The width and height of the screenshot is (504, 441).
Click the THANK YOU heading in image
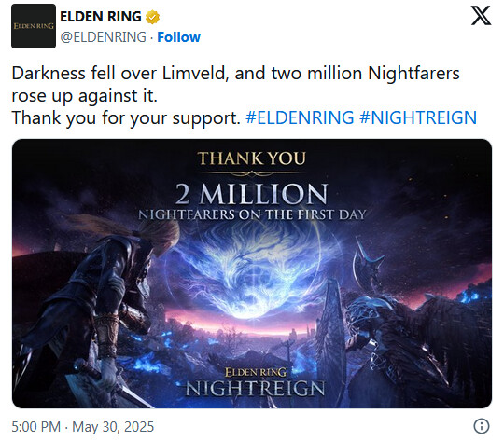point(252,158)
